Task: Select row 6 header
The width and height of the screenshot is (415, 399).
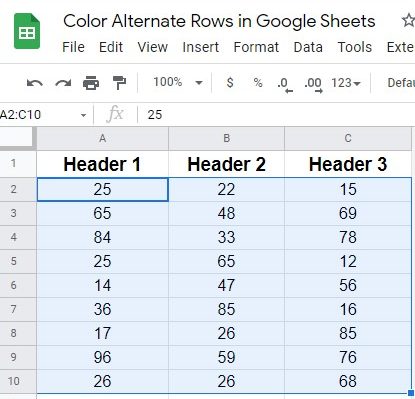Action: pos(18,285)
